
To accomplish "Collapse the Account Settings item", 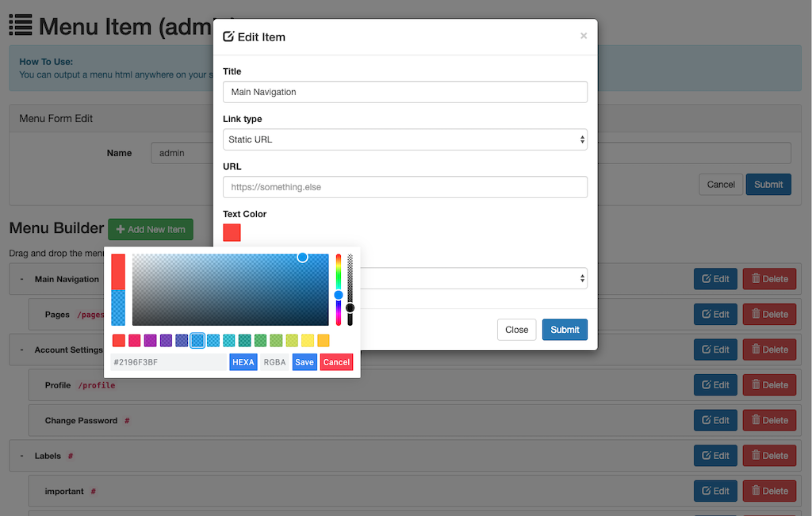I will pyautogui.click(x=21, y=350).
